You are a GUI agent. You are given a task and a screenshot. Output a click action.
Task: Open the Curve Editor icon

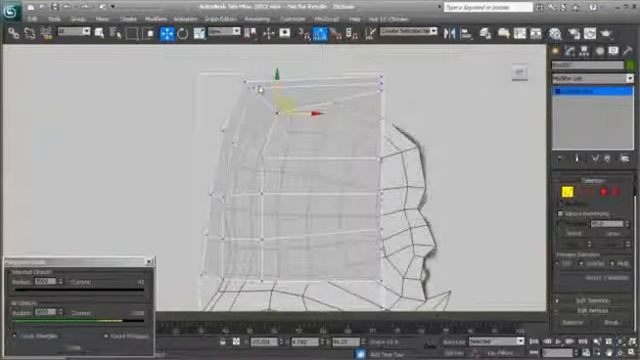coord(520,33)
